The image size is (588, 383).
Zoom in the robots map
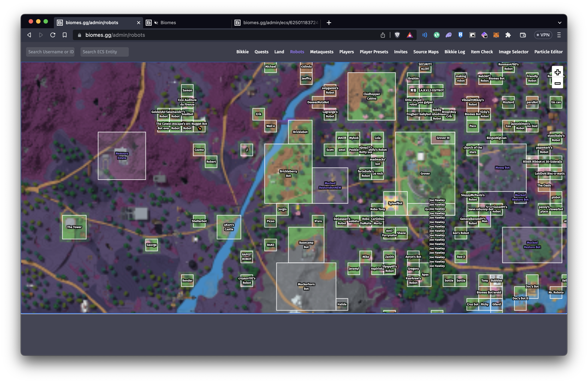[557, 72]
